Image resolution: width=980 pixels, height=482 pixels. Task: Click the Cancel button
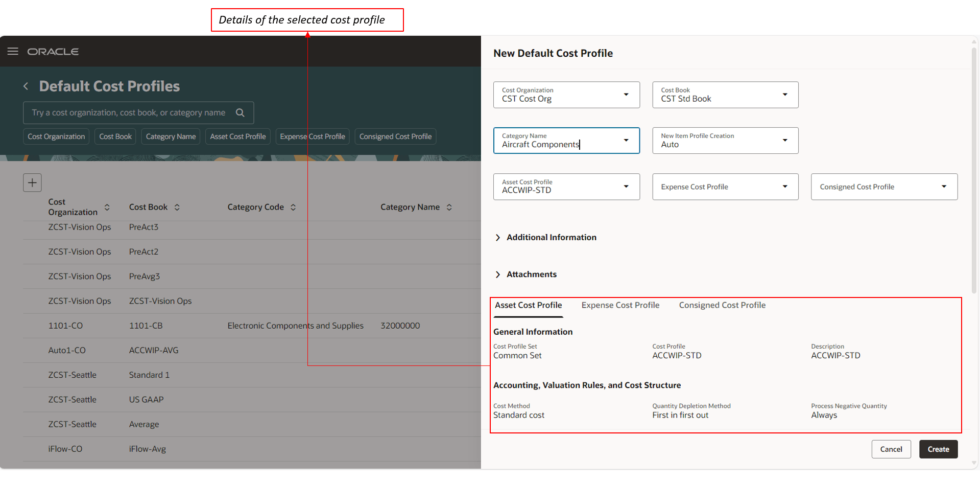point(891,449)
